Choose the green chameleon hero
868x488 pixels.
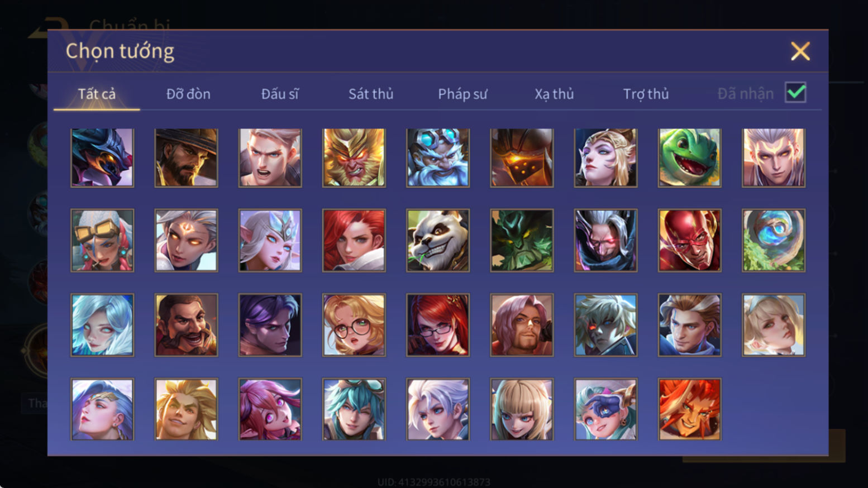[x=689, y=158]
